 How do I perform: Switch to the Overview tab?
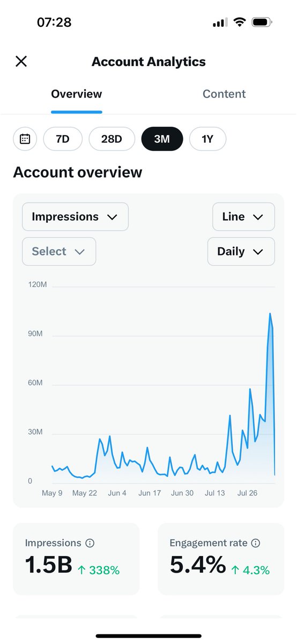pyautogui.click(x=77, y=94)
